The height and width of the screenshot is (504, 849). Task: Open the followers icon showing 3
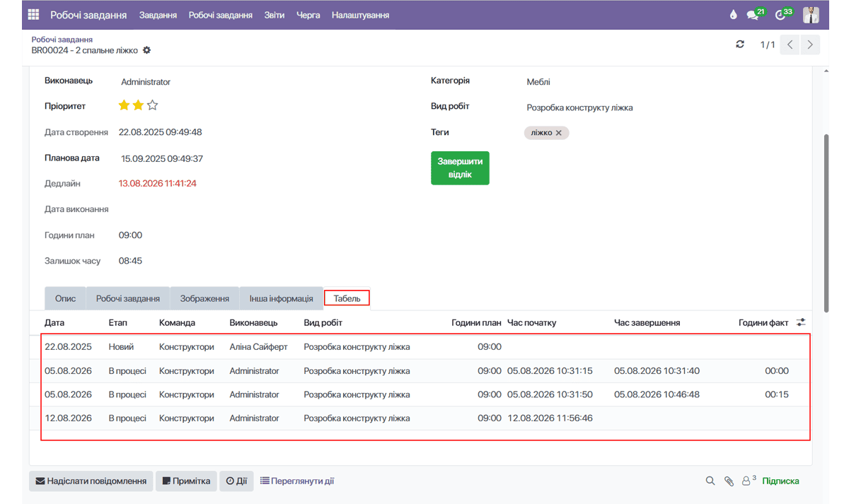[x=749, y=481]
